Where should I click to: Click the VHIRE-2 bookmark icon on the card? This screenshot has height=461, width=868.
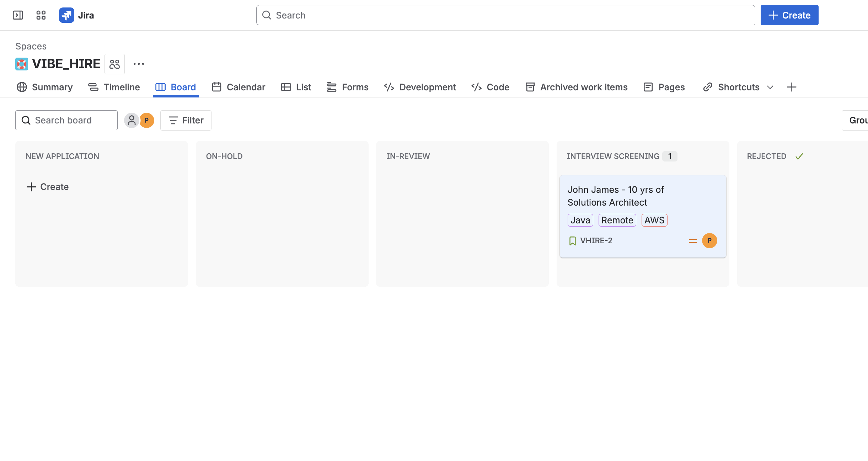pos(572,240)
